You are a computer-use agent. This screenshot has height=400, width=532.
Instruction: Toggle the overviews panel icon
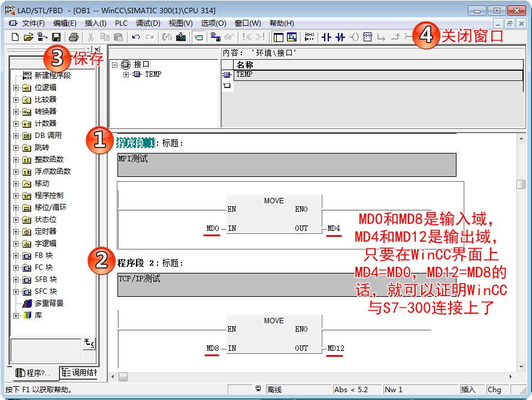tap(278, 37)
